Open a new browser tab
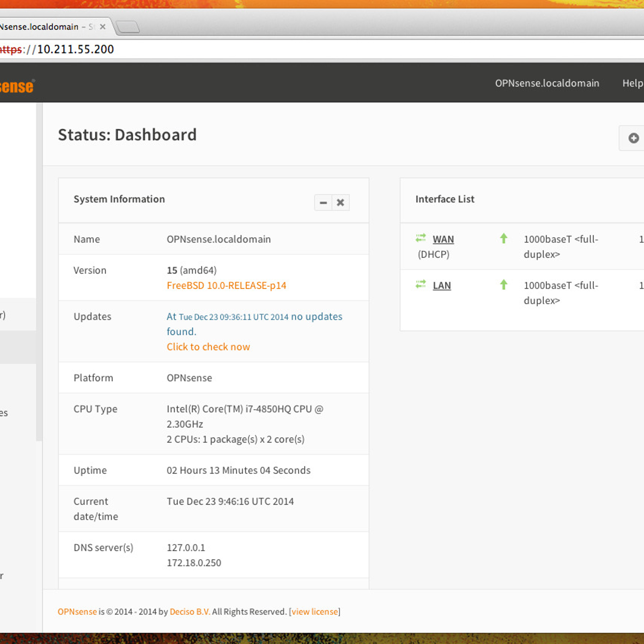Screen dimensions: 644x644 pyautogui.click(x=128, y=27)
